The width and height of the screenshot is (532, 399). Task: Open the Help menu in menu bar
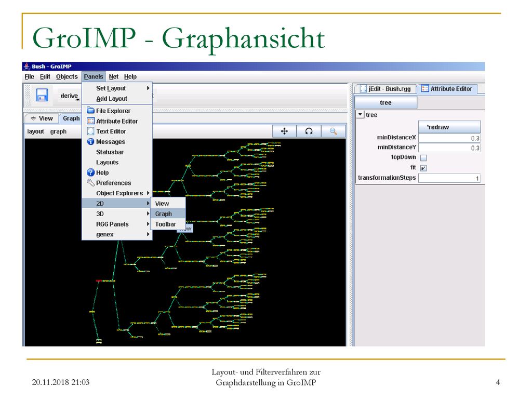point(130,77)
